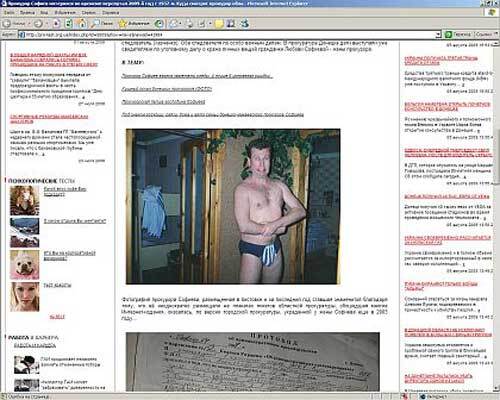Screen dimensions: 500x400
Task: Click the Edit page toolbar icon
Action: coord(202,24)
